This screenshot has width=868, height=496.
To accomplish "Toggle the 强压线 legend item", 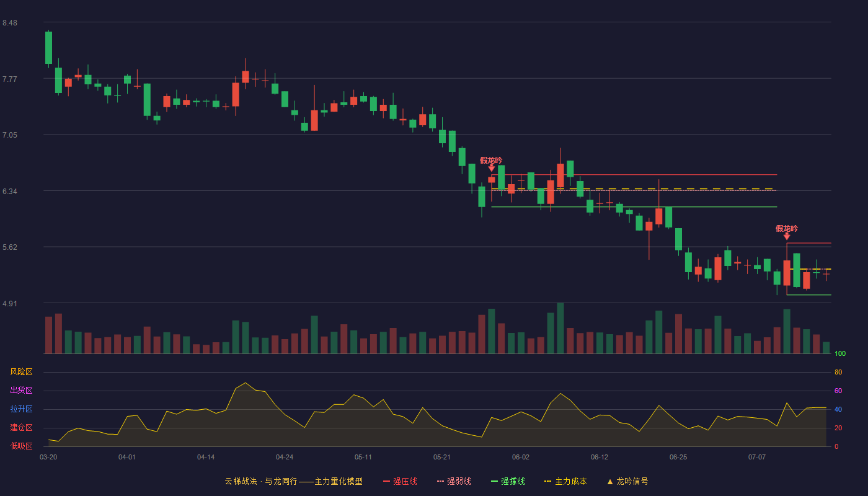I will pyautogui.click(x=400, y=481).
